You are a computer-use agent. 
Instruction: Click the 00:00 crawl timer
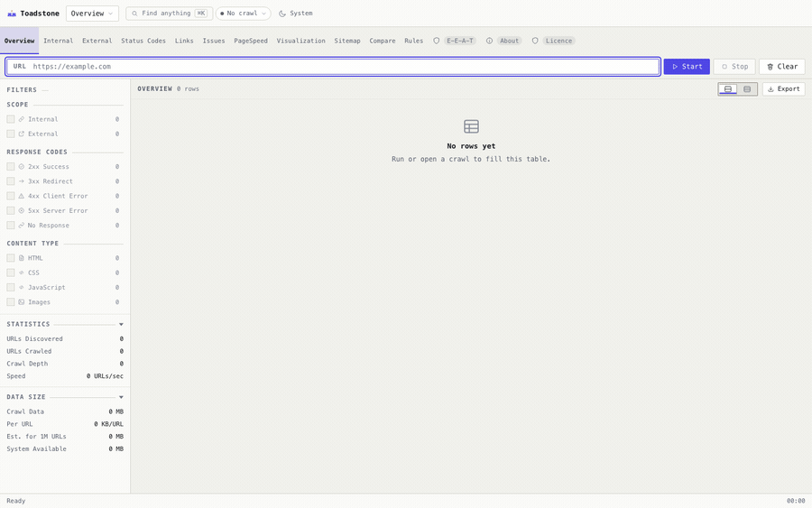[796, 501]
